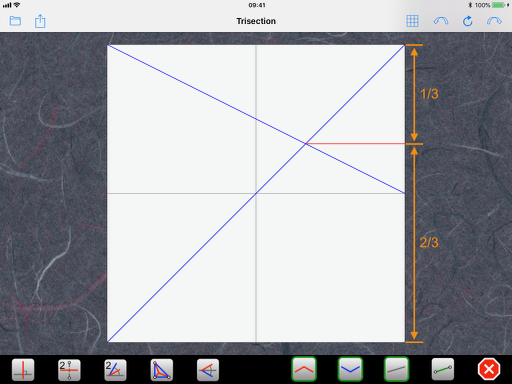Toggle red mountain fold line type
Screen dimensions: 512x384
[x=304, y=369]
